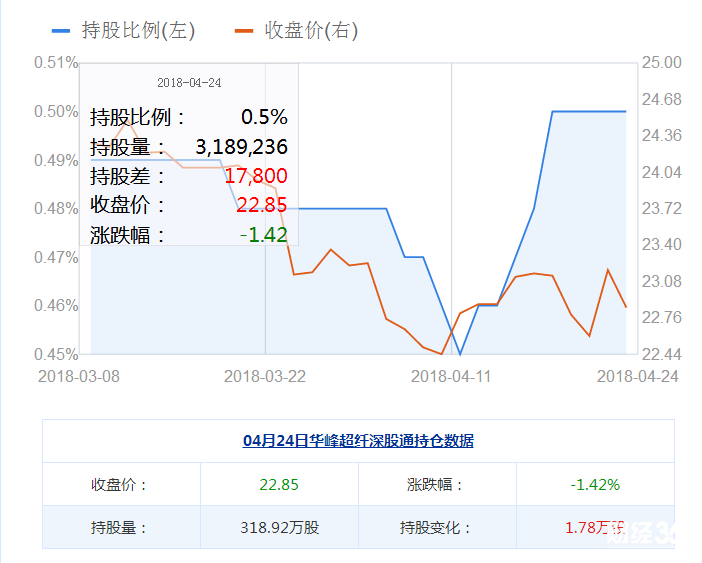Click the blue 持股比例 legend color marker
This screenshot has height=563, width=702.
coord(61,31)
